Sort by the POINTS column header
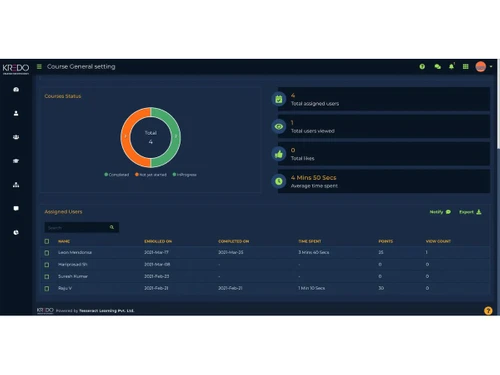The height and width of the screenshot is (375, 500). click(x=386, y=241)
